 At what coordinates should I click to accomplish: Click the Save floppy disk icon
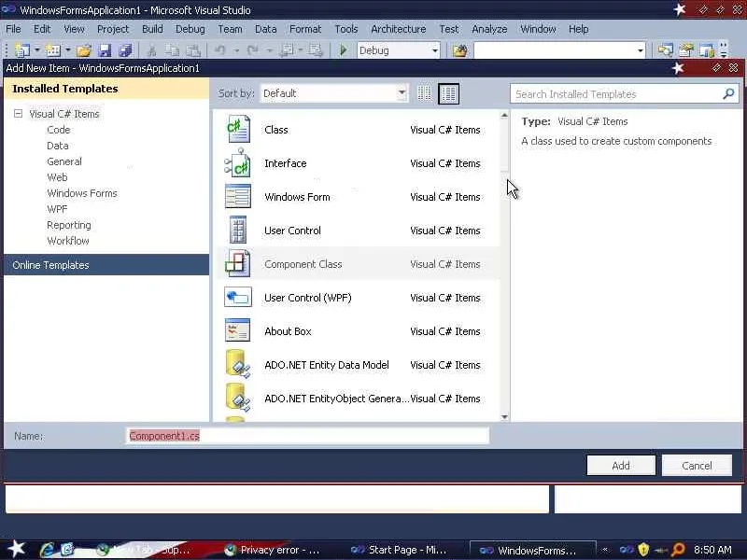pyautogui.click(x=105, y=50)
